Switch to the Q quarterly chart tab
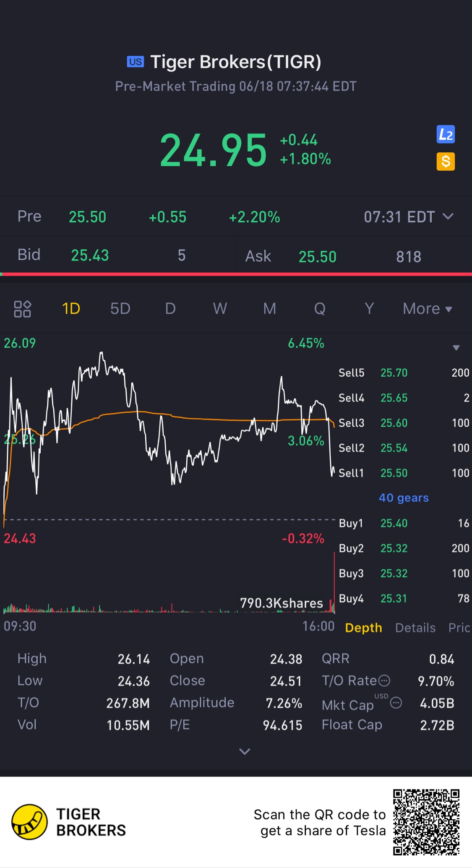 coord(320,309)
